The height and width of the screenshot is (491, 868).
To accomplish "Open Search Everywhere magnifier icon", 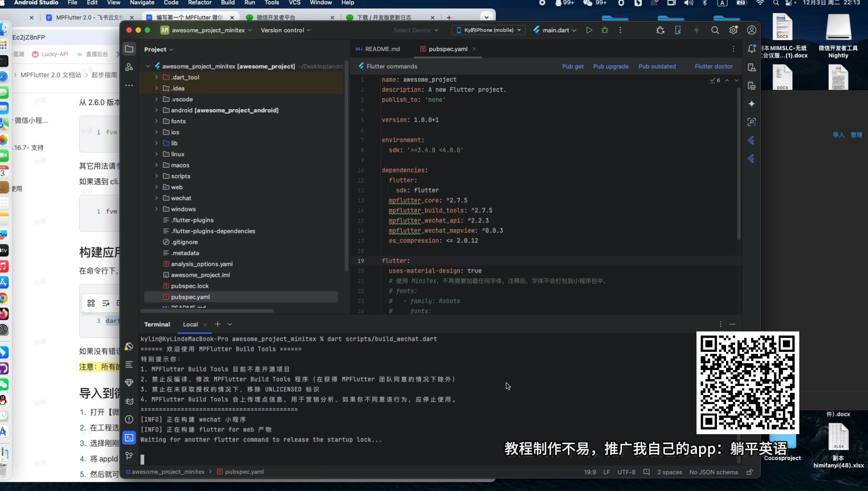I will (x=715, y=30).
